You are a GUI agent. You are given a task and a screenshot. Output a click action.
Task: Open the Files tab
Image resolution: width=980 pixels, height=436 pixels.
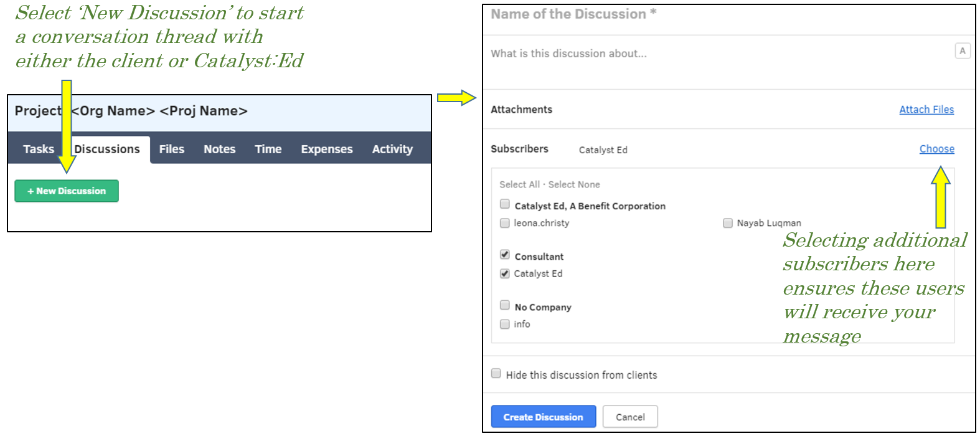pyautogui.click(x=171, y=149)
